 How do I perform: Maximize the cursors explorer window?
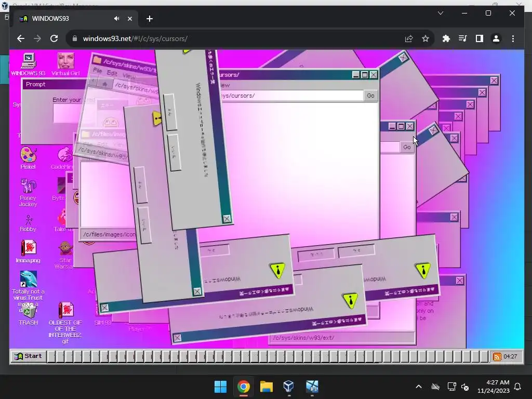pos(364,75)
